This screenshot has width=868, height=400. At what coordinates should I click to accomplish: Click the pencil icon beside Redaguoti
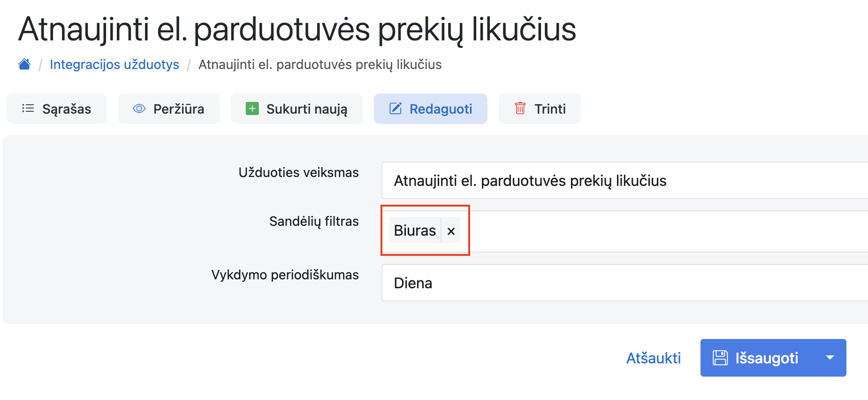pos(396,108)
